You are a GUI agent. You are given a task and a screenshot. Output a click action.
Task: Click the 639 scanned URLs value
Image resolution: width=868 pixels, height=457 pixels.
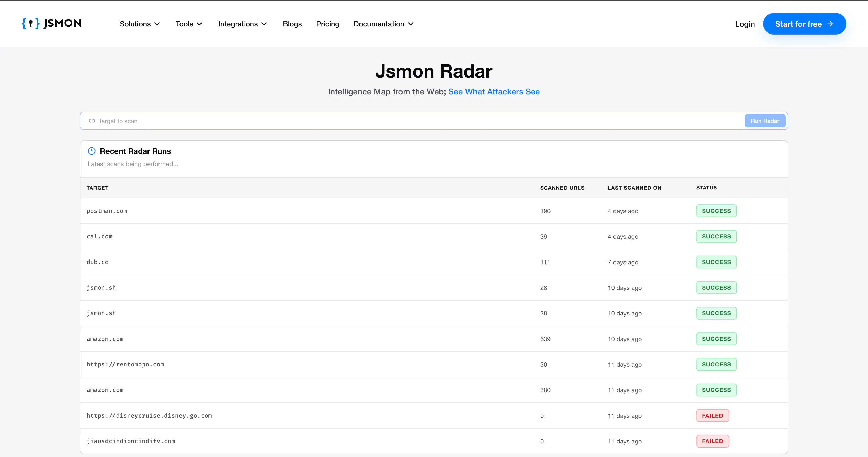click(x=545, y=339)
